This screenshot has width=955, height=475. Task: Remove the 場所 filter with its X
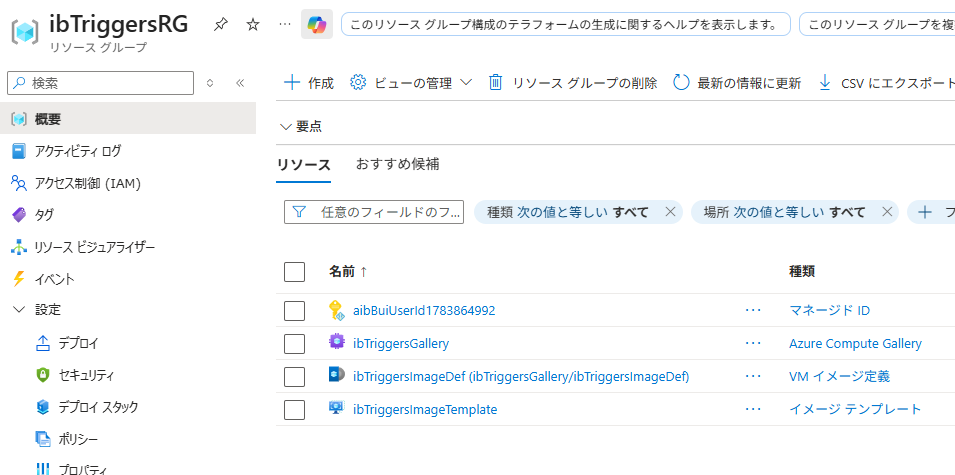pyautogui.click(x=887, y=212)
